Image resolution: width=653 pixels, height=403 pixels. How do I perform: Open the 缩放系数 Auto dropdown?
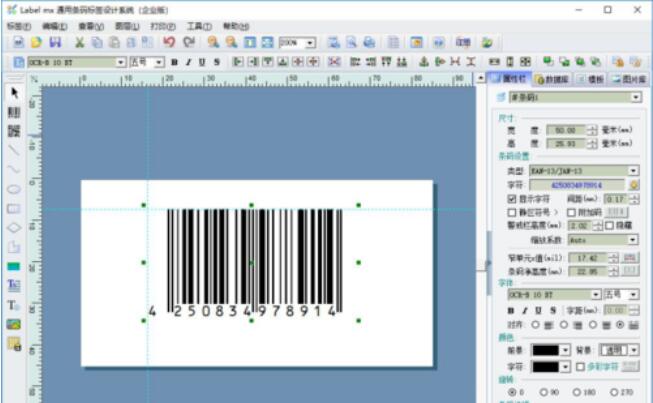click(x=633, y=240)
